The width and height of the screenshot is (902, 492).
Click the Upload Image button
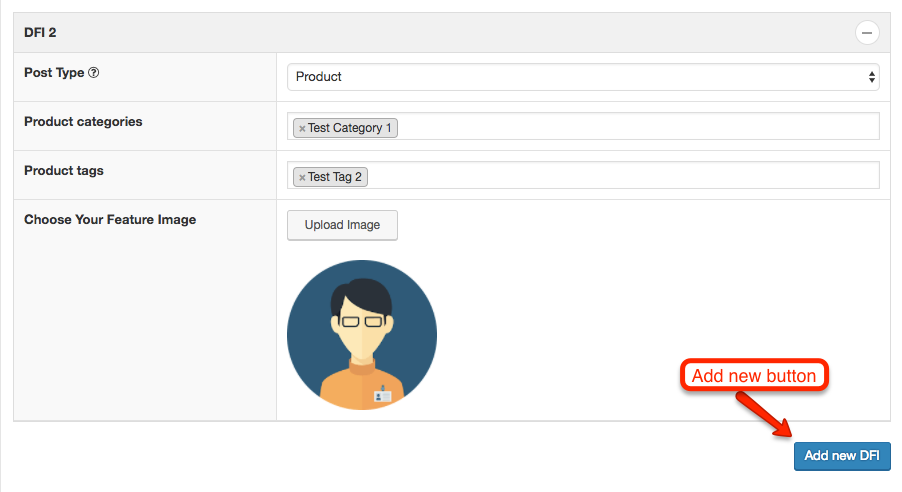coord(342,225)
